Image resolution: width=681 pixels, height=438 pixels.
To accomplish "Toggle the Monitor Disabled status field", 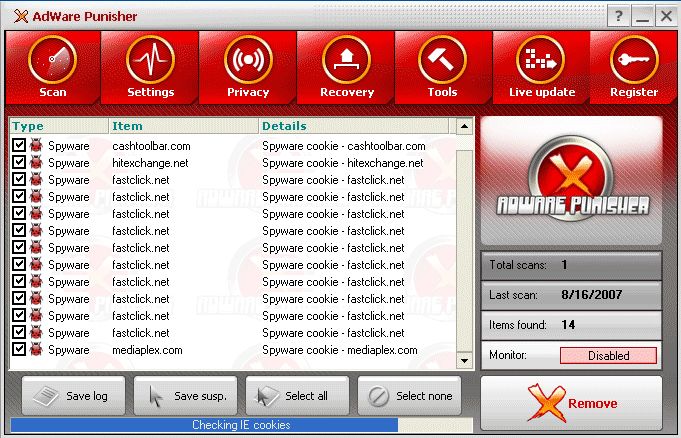I will 608,356.
